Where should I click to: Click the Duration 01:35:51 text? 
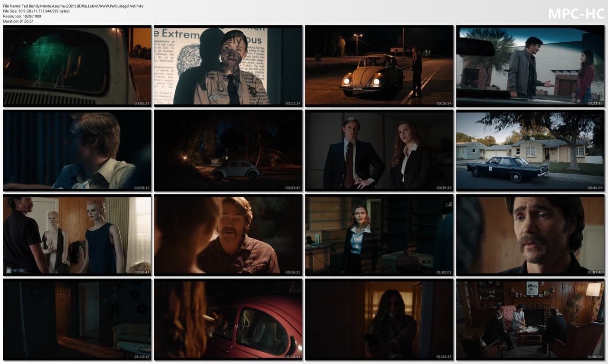click(18, 22)
